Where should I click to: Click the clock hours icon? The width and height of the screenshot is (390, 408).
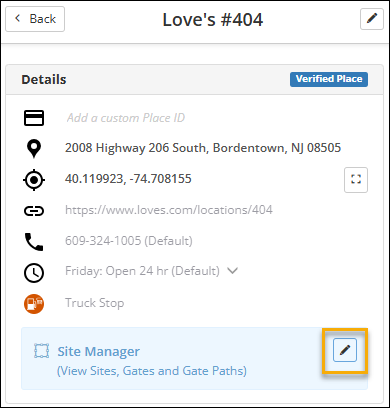coord(34,273)
